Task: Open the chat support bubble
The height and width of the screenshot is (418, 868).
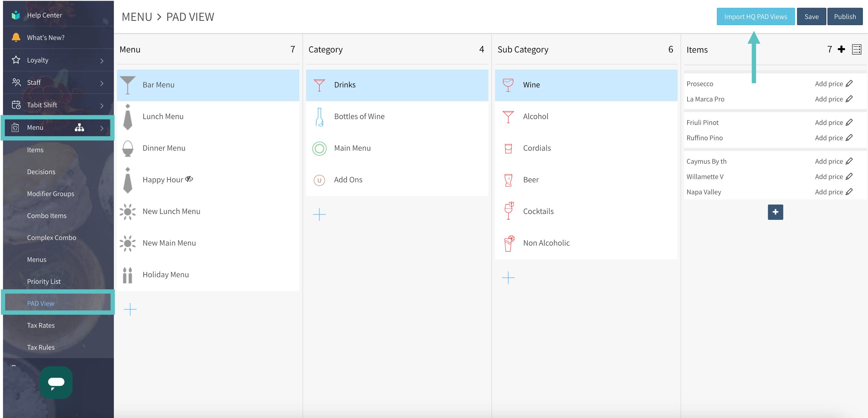Action: pyautogui.click(x=56, y=382)
